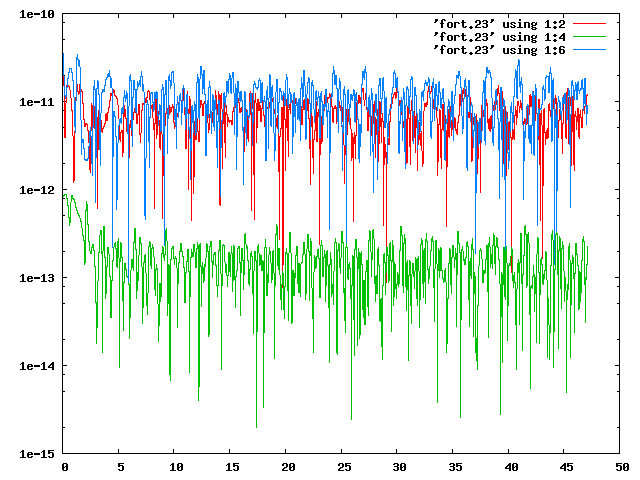Click the red legend line sample

[589, 24]
